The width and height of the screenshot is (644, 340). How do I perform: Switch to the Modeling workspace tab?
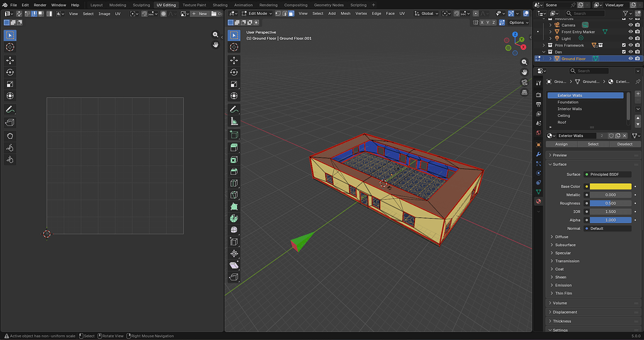pyautogui.click(x=118, y=5)
